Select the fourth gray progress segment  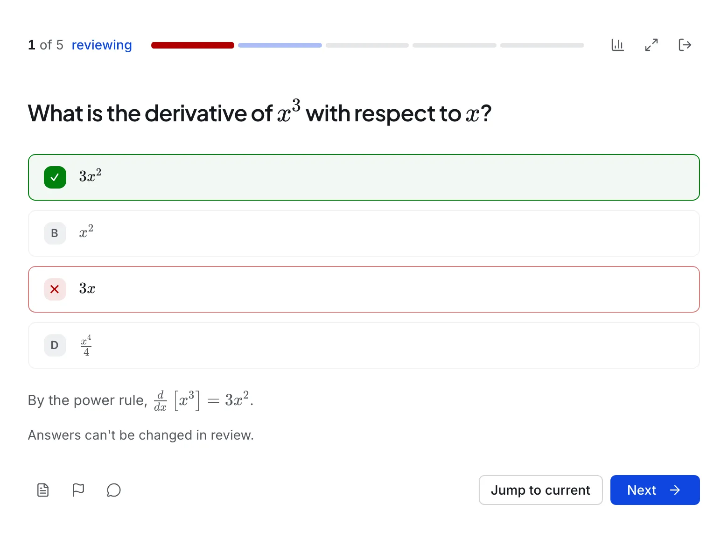[455, 45]
